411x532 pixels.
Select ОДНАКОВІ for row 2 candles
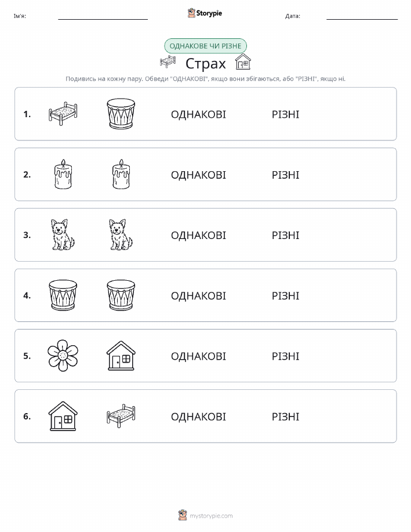(x=198, y=175)
